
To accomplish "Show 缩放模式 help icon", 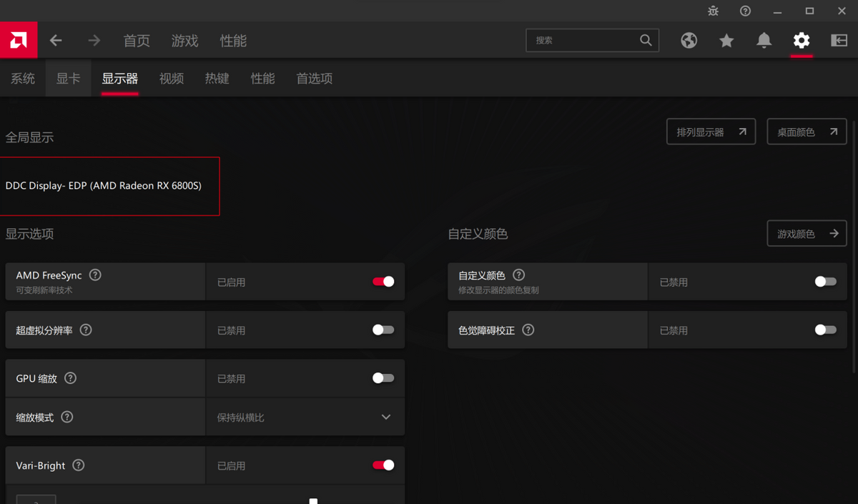I will (x=67, y=417).
